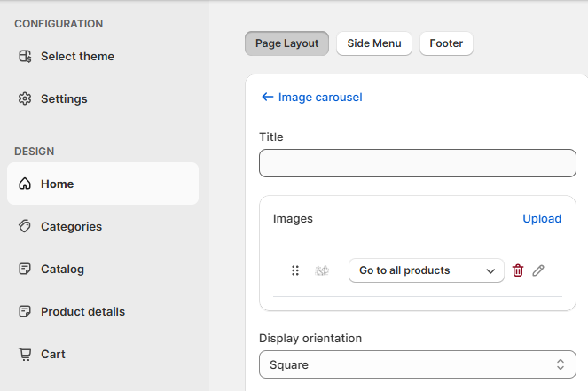Switch to the Footer tab

click(446, 43)
